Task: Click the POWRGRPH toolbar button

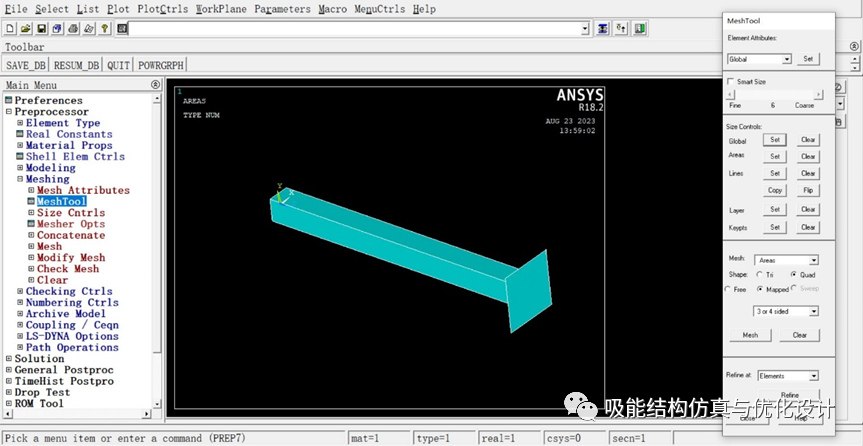Action: [x=161, y=65]
